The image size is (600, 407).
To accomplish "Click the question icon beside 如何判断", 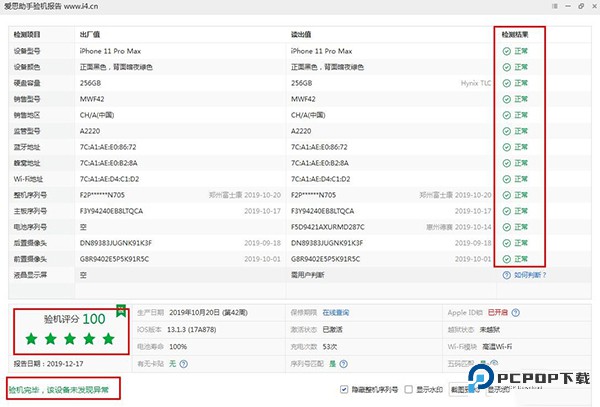I will tap(507, 275).
